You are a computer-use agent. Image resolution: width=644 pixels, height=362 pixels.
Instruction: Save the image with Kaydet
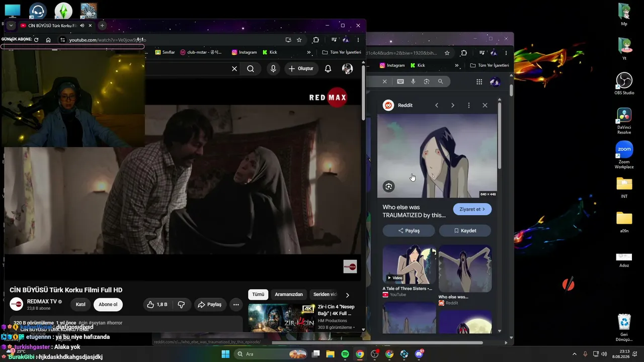[465, 231]
